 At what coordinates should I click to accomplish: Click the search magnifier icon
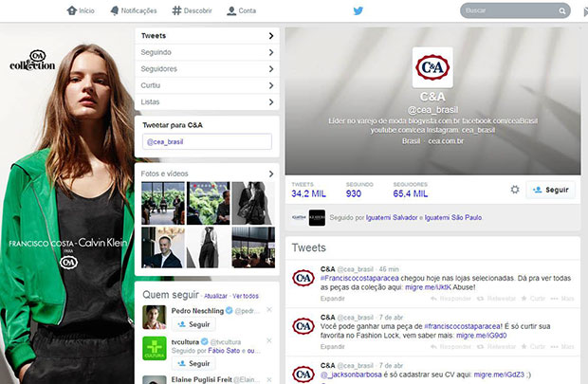point(562,10)
